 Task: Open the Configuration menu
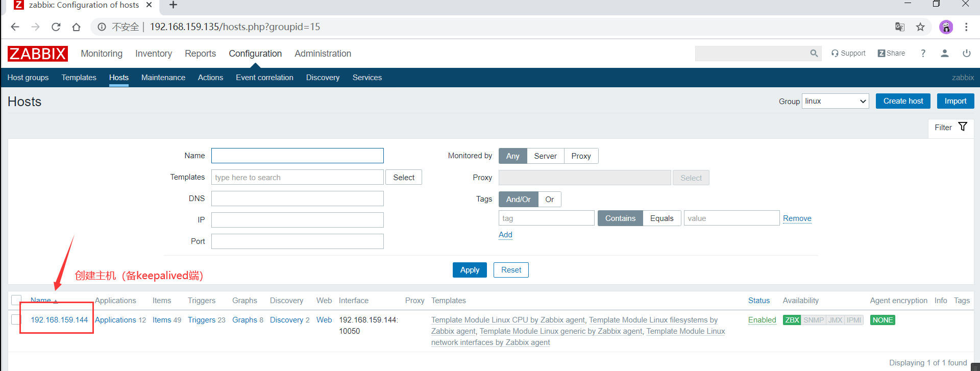click(x=255, y=54)
